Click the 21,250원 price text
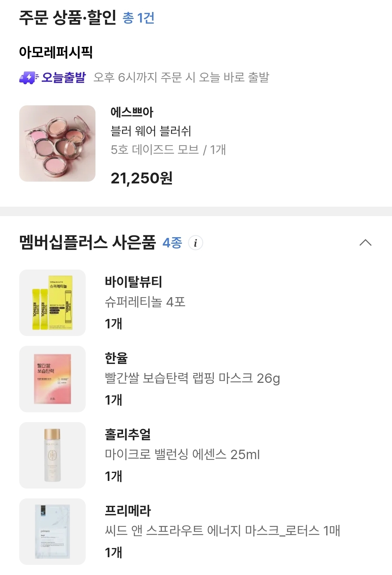The height and width of the screenshot is (575, 392). pos(142,178)
